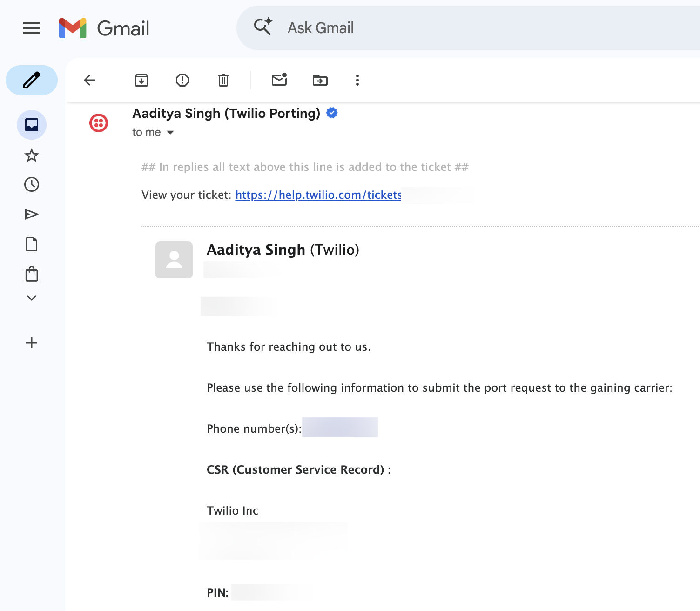
Task: Open the help.twilio.com tickets link
Action: [318, 195]
